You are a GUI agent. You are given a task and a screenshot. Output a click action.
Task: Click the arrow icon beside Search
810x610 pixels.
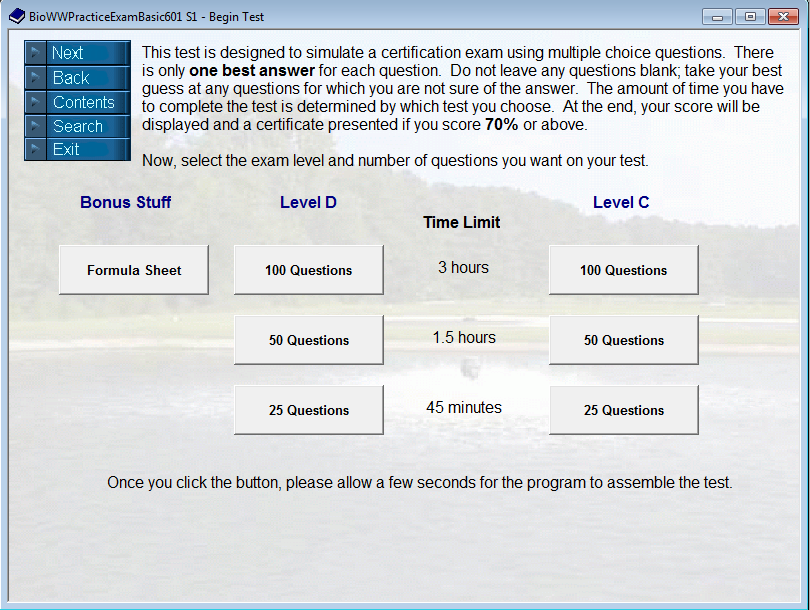[x=36, y=127]
